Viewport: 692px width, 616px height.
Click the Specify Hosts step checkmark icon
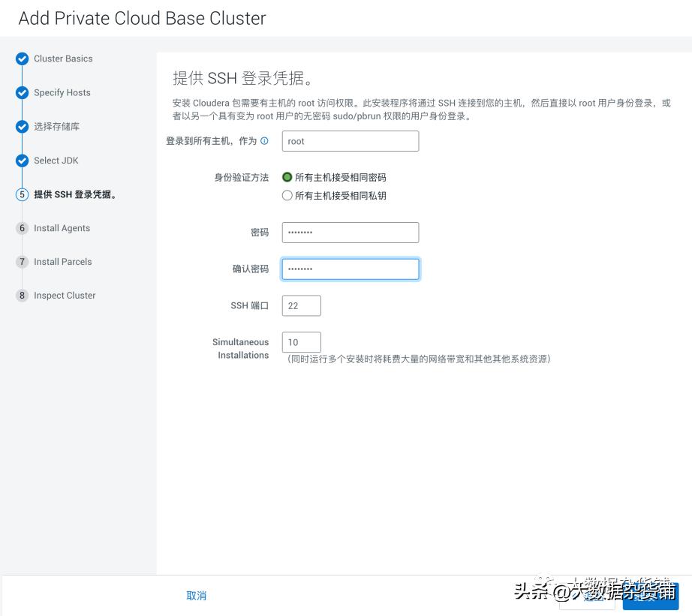[22, 92]
